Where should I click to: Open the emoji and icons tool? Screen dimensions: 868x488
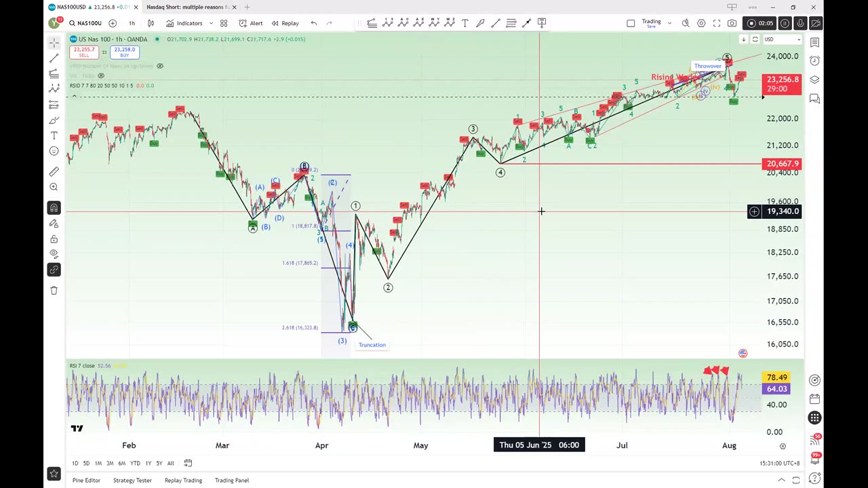[54, 151]
